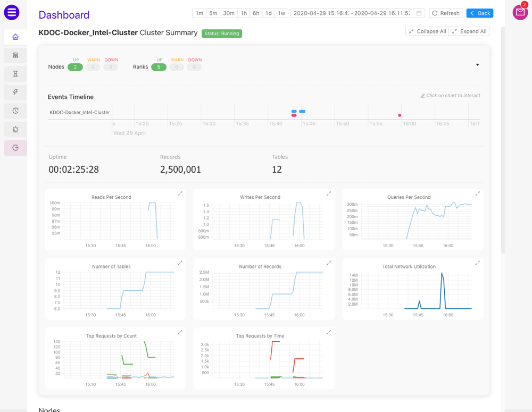Viewport: 532px width, 412px height.
Task: Toggle the 1w time range button
Action: tap(281, 13)
